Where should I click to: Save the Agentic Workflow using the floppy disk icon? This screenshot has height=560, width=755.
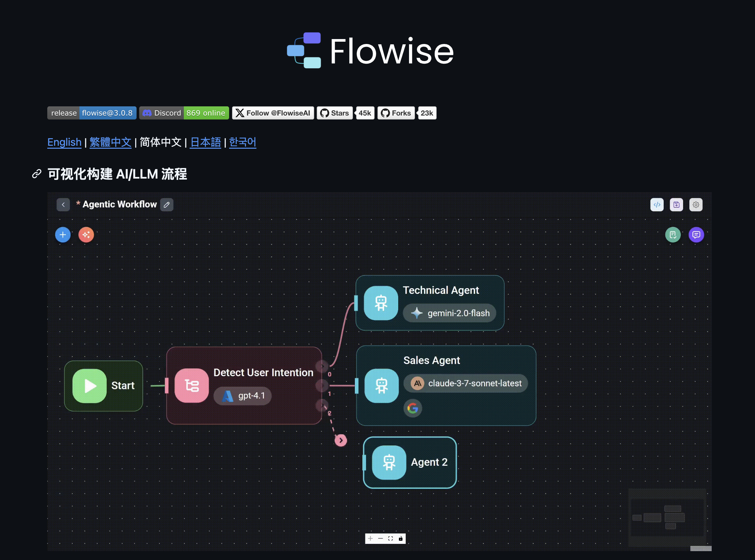click(677, 205)
